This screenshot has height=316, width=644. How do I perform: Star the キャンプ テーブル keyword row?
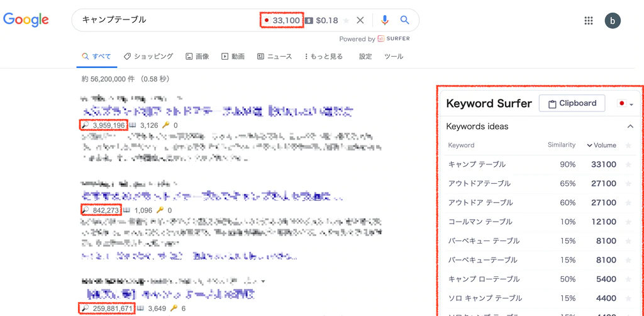coord(628,165)
